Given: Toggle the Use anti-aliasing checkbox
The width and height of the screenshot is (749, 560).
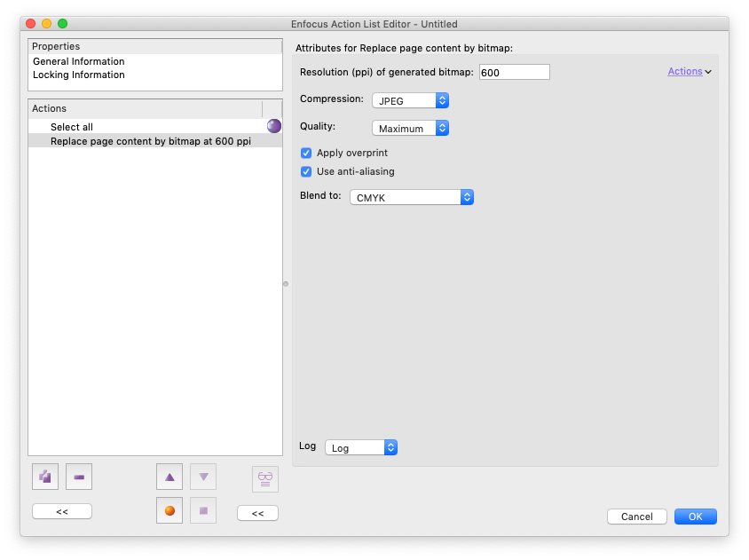Looking at the screenshot, I should (306, 171).
